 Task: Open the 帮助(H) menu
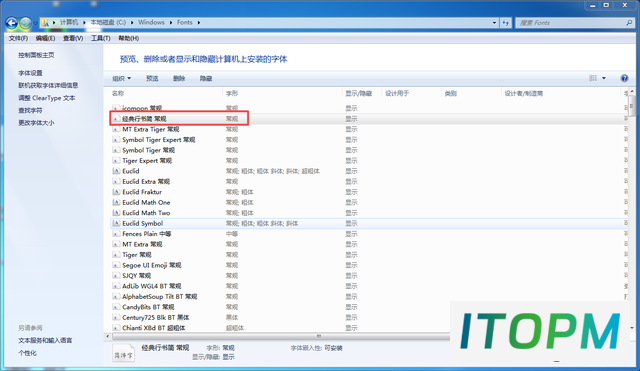pos(129,38)
